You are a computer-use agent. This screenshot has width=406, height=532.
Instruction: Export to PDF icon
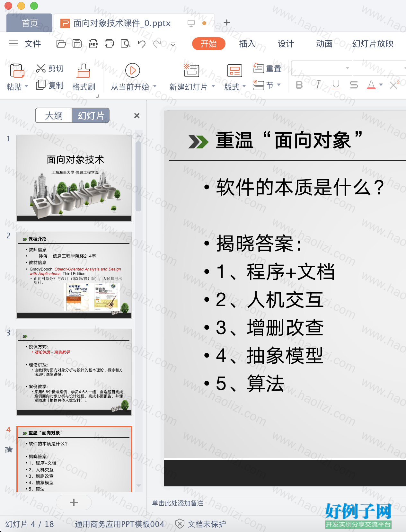point(93,43)
